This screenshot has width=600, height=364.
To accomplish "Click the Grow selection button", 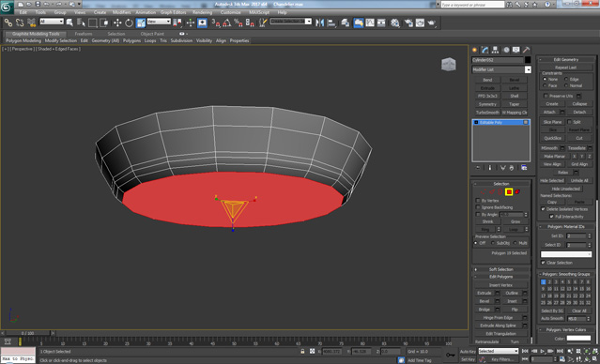I will point(515,221).
